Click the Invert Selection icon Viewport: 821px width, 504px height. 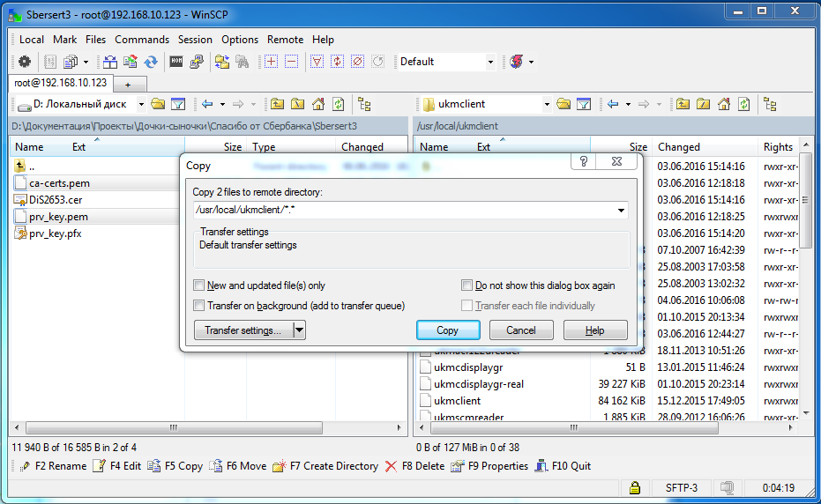click(337, 62)
